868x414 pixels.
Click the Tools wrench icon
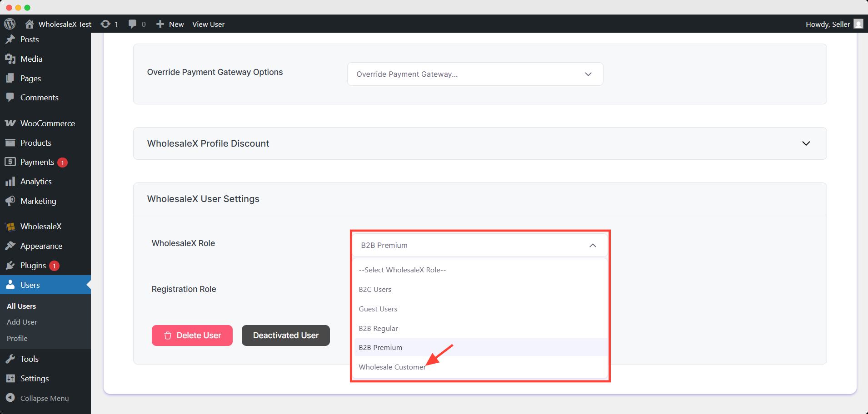(x=10, y=359)
